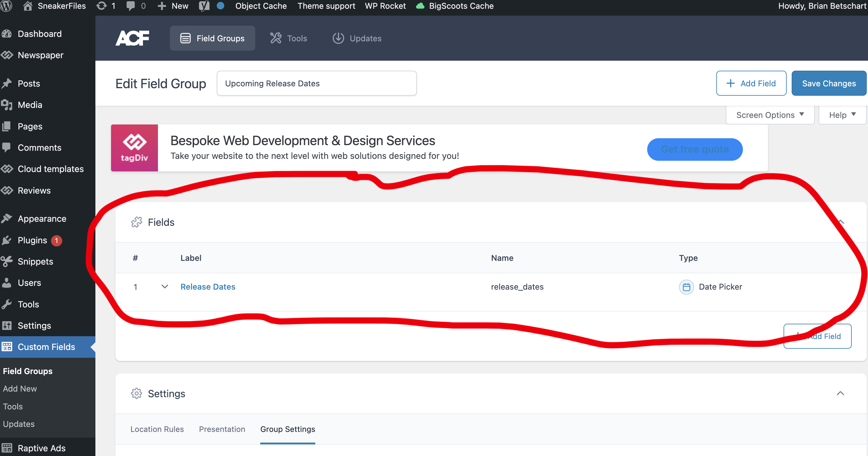The height and width of the screenshot is (456, 868).
Task: Click the top Add Field button
Action: tap(751, 83)
